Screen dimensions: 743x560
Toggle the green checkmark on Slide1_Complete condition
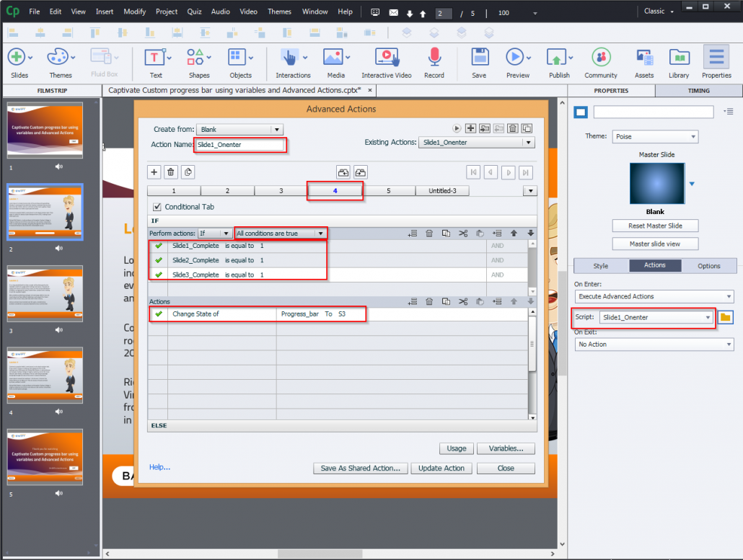coord(159,246)
